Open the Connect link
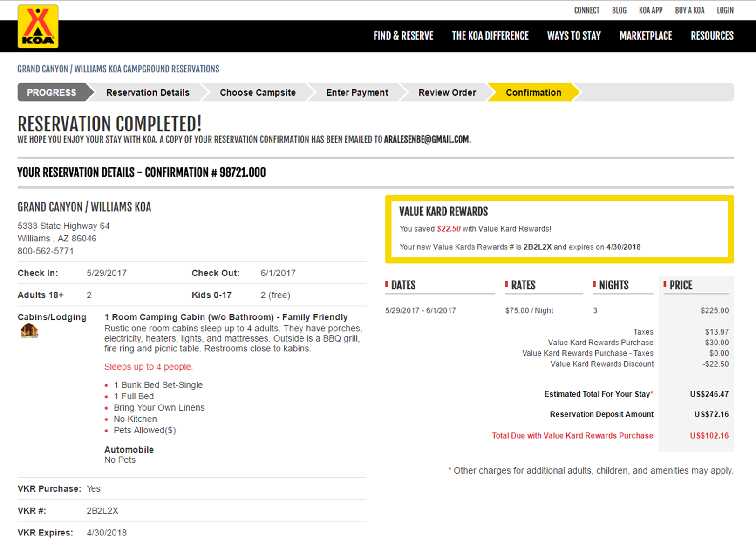The height and width of the screenshot is (549, 756). point(586,10)
